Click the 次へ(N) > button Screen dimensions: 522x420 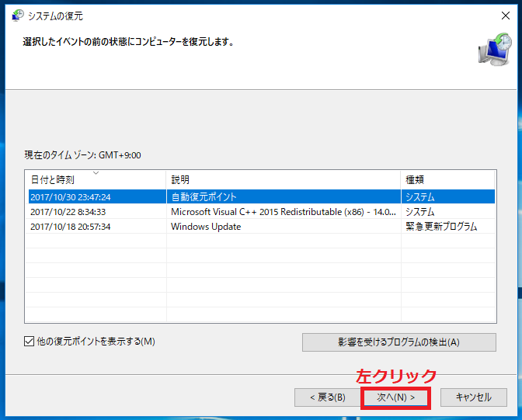coord(395,397)
